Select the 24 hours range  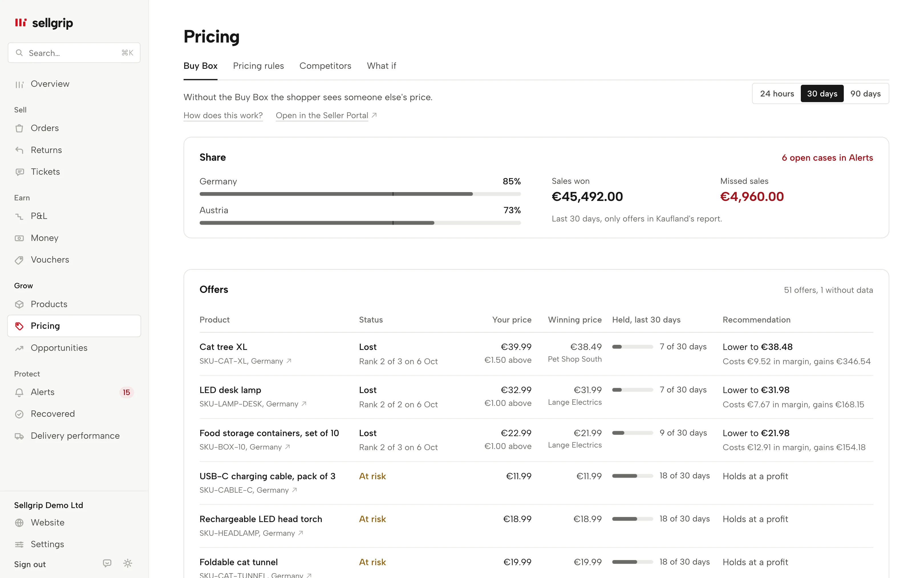[777, 94]
